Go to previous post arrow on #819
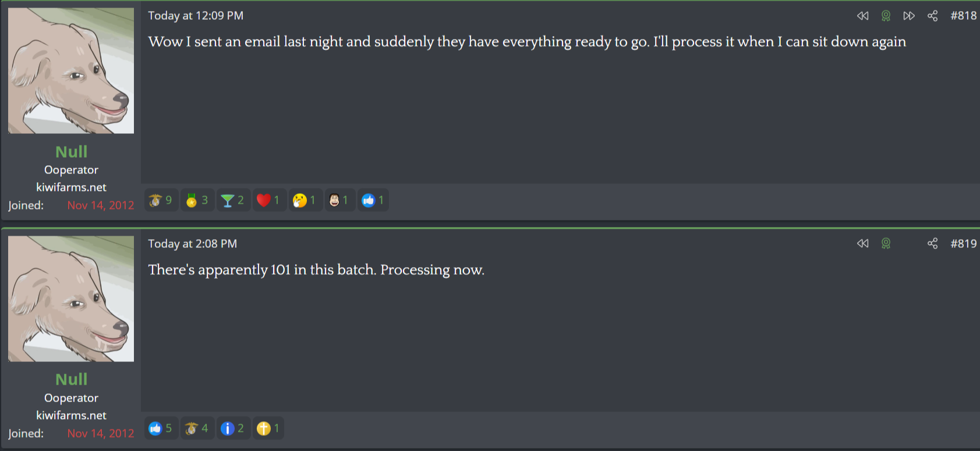This screenshot has width=980, height=451. point(863,243)
